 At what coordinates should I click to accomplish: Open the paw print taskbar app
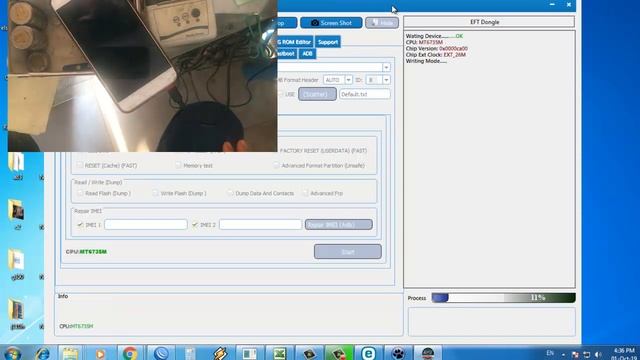(398, 353)
